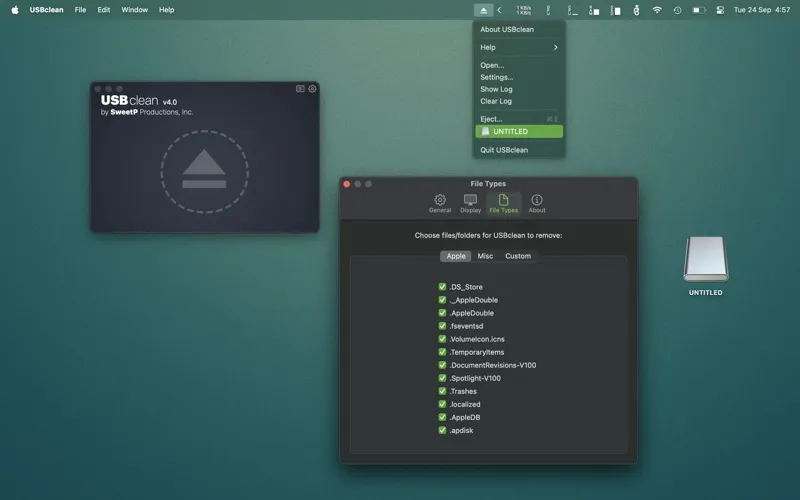Image resolution: width=800 pixels, height=500 pixels.
Task: Click the network speed KB/s indicator
Action: point(523,10)
